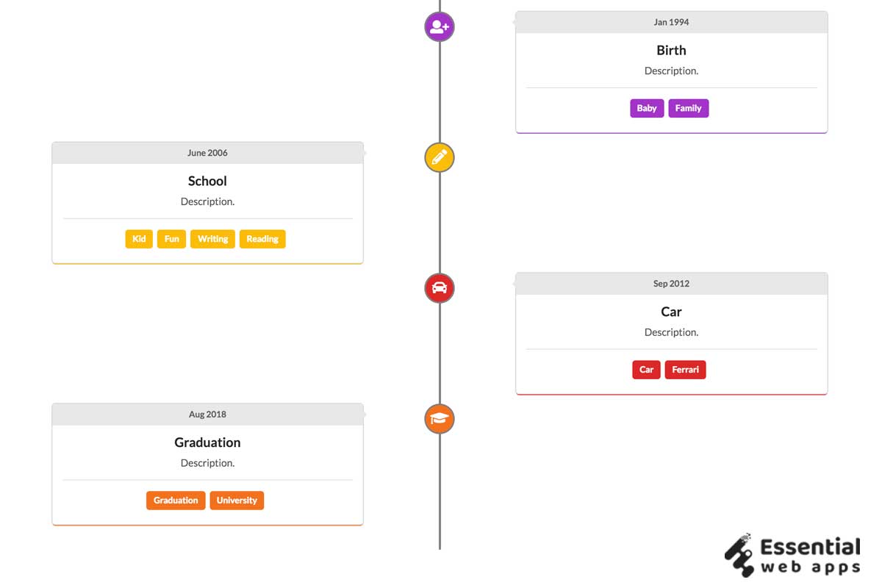Click the Essential Web Apps logo icon
882x588 pixels.
737,556
